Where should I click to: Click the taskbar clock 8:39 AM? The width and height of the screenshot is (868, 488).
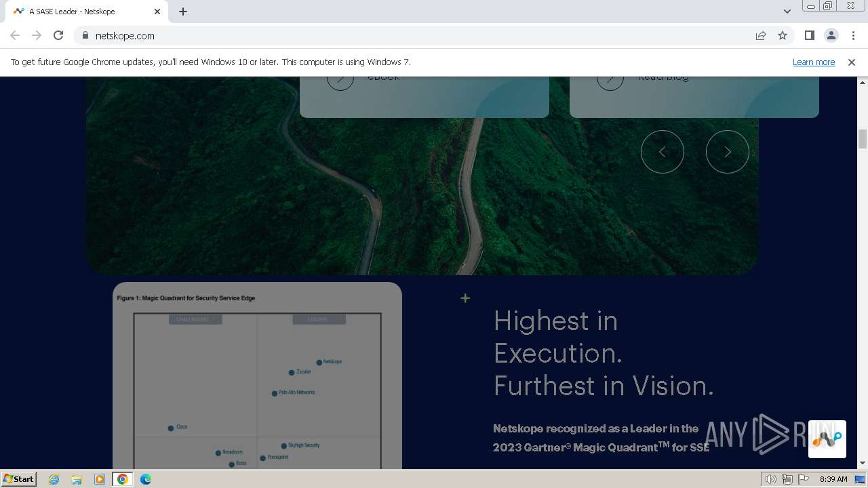click(x=833, y=479)
